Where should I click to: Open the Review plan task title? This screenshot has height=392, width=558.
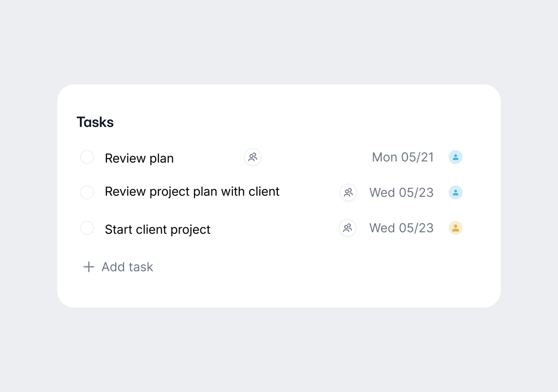pyautogui.click(x=139, y=158)
